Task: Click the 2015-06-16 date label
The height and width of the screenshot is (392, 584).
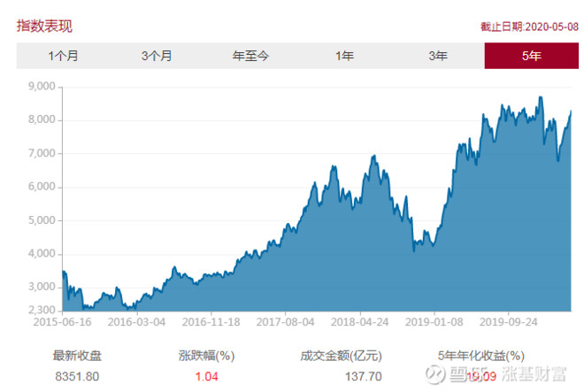Action: pos(62,322)
